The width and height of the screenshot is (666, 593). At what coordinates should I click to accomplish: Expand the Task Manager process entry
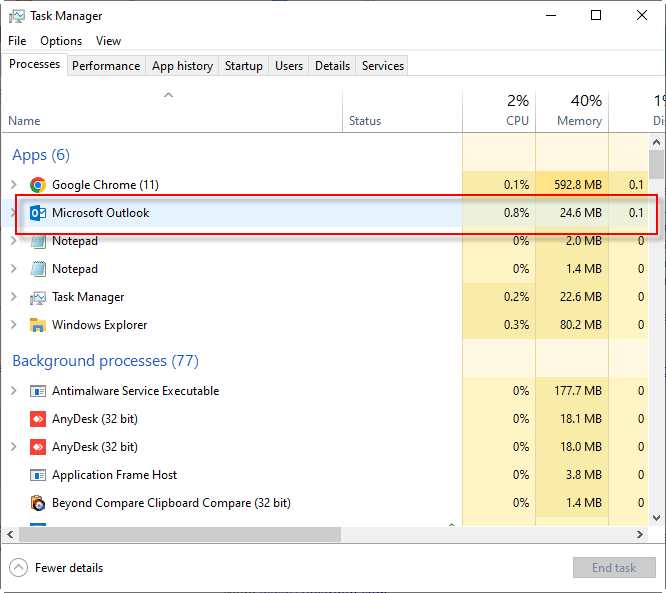[x=14, y=296]
